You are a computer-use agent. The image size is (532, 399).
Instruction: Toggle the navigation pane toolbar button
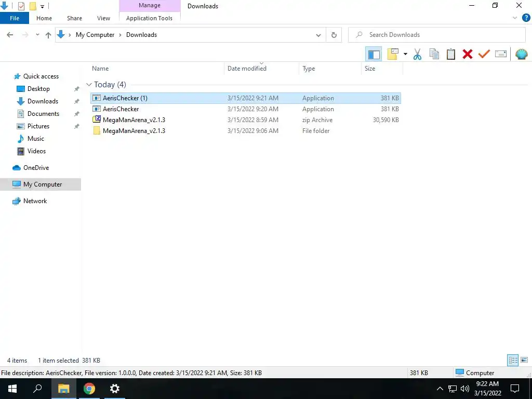point(374,54)
